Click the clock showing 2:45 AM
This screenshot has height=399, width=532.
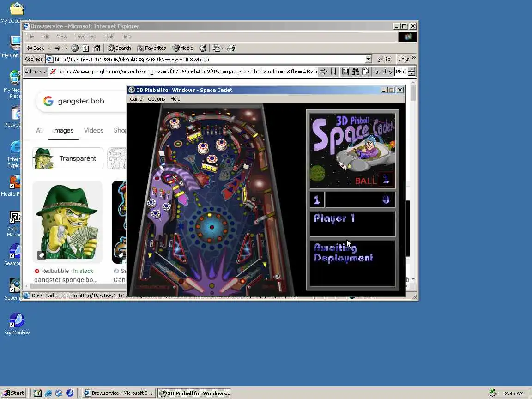514,393
